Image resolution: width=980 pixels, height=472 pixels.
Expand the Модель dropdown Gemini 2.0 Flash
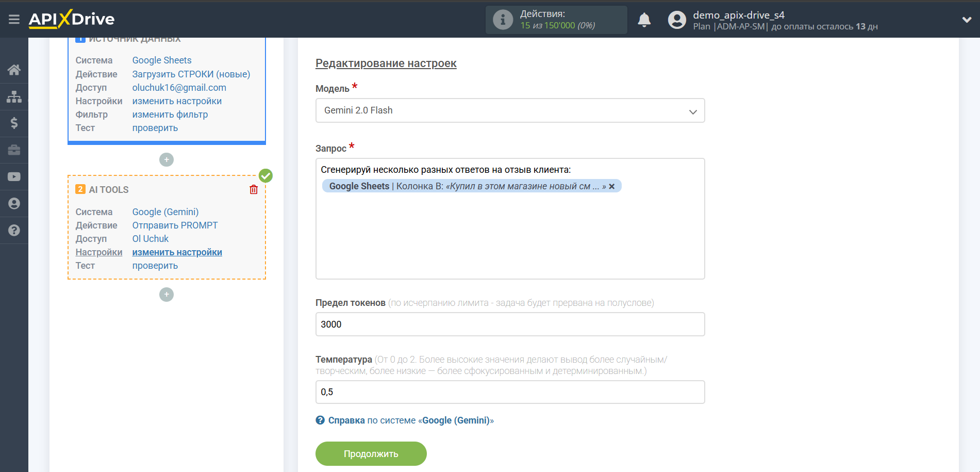[x=510, y=110]
